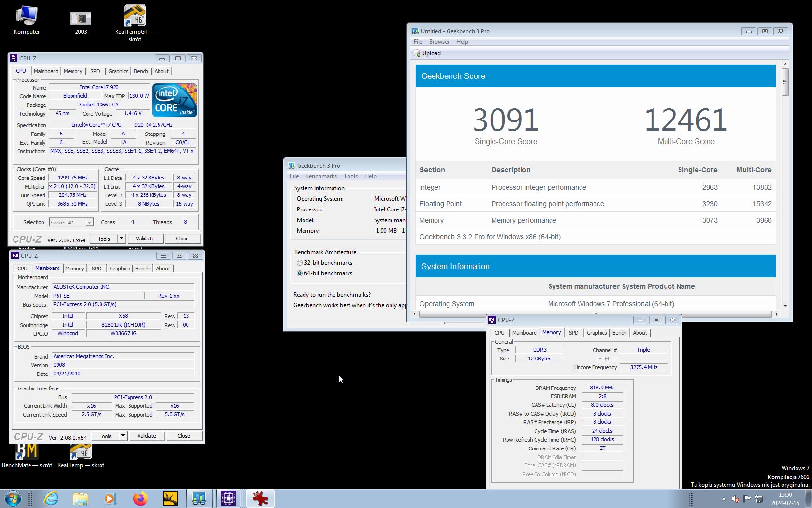Image resolution: width=812 pixels, height=508 pixels.
Task: Click the Geekbench results scroll down arrow
Action: click(x=785, y=306)
